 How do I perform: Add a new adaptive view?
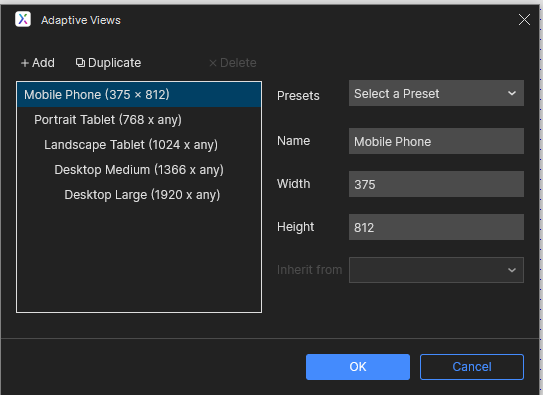38,63
